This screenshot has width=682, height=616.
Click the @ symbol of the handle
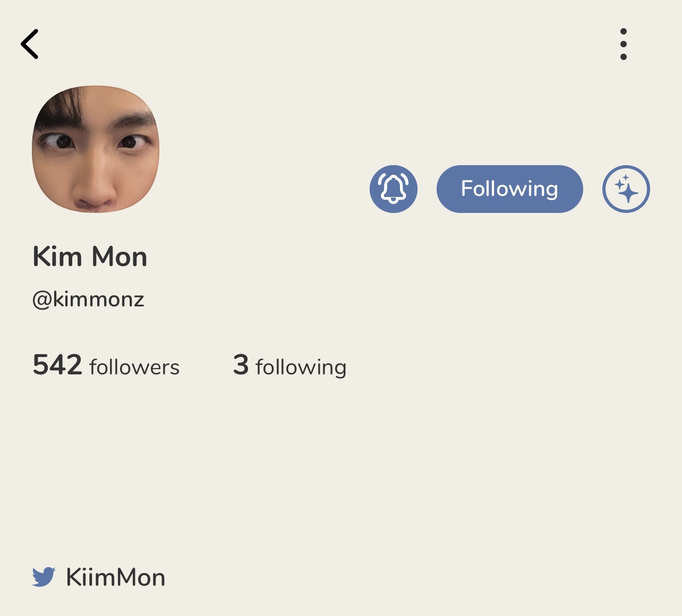pos(41,300)
